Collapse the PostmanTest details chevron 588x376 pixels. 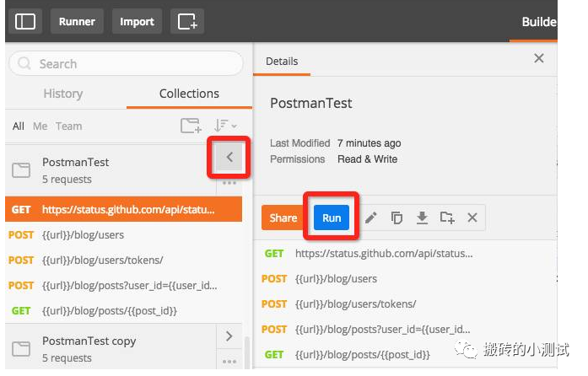coord(229,157)
